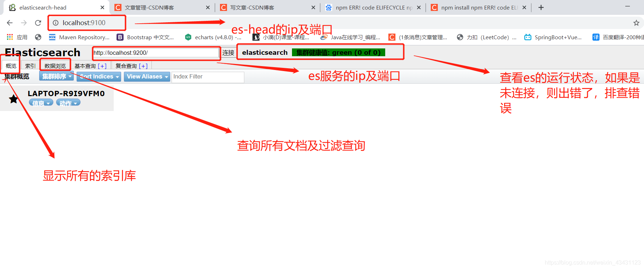The width and height of the screenshot is (644, 269).
Task: Open a new browser tab with plus
Action: [x=541, y=7]
